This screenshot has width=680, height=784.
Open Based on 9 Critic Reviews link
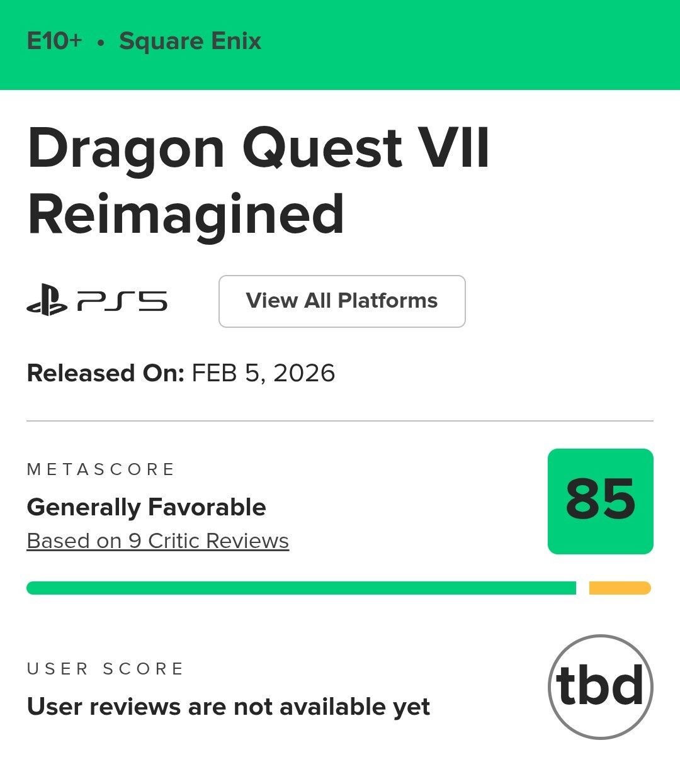point(157,541)
